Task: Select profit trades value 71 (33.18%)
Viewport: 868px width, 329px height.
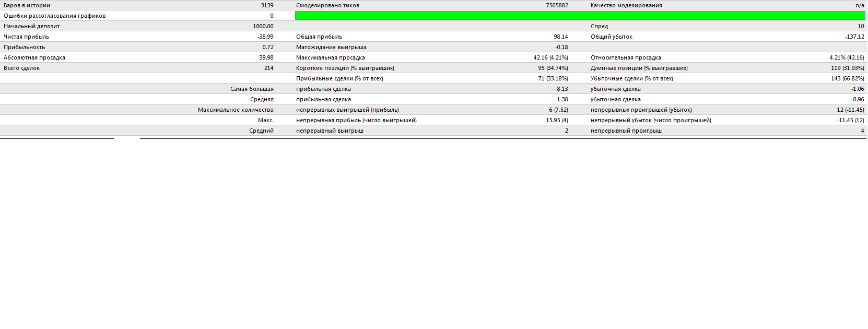Action: [x=553, y=78]
